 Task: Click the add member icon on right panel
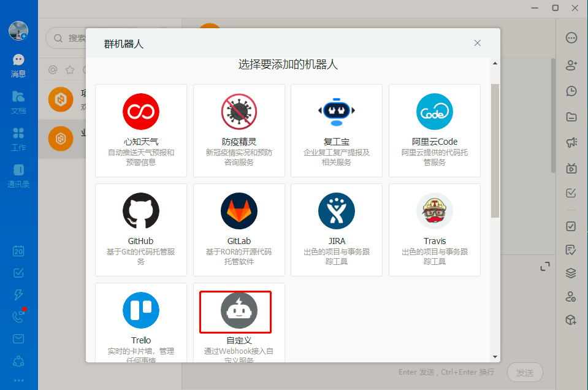(x=571, y=65)
